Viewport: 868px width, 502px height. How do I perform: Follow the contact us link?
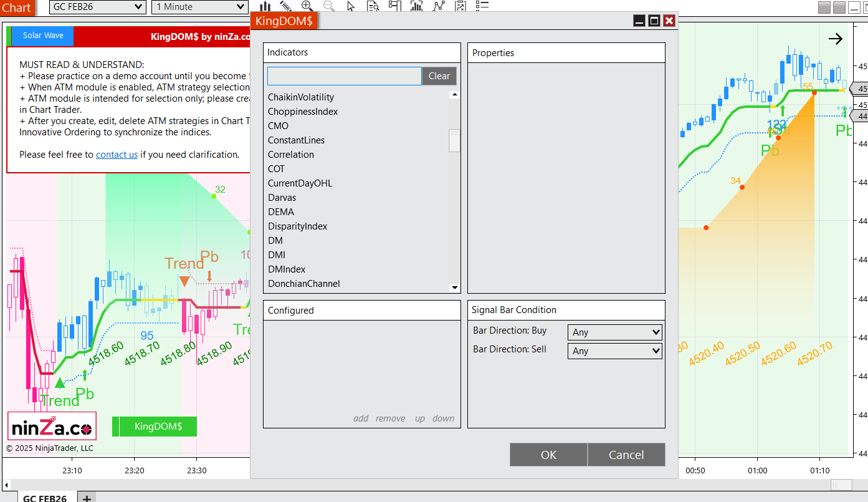(117, 155)
